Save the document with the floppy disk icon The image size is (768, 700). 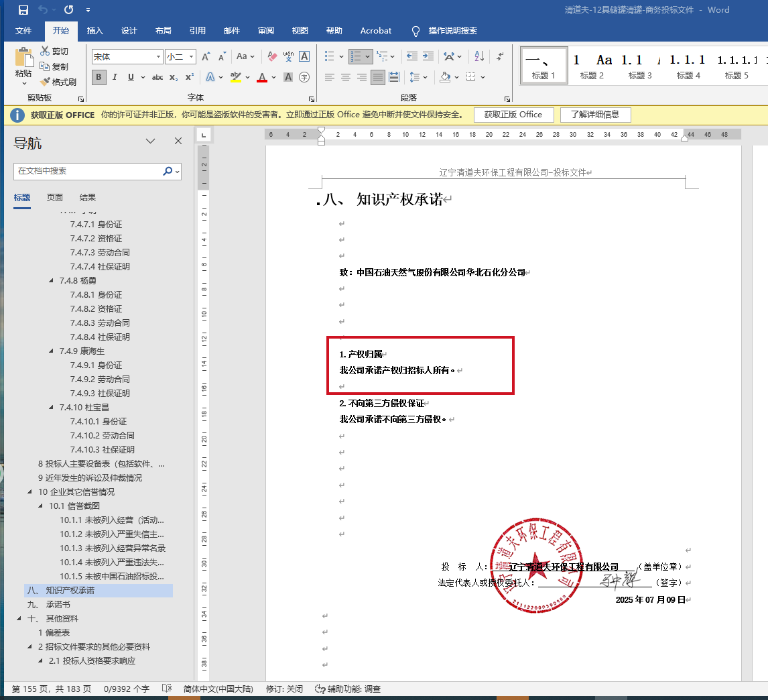[x=23, y=10]
